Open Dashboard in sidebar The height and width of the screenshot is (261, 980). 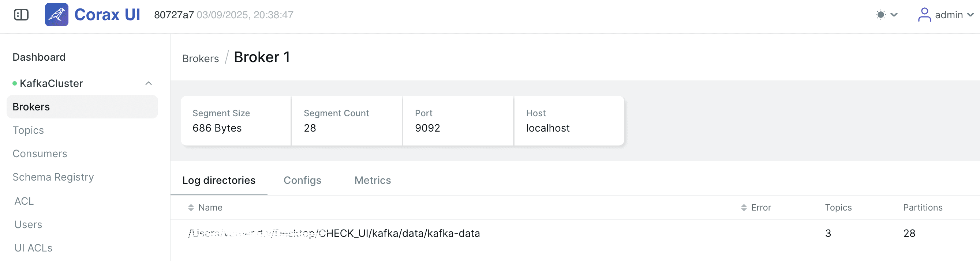click(39, 57)
